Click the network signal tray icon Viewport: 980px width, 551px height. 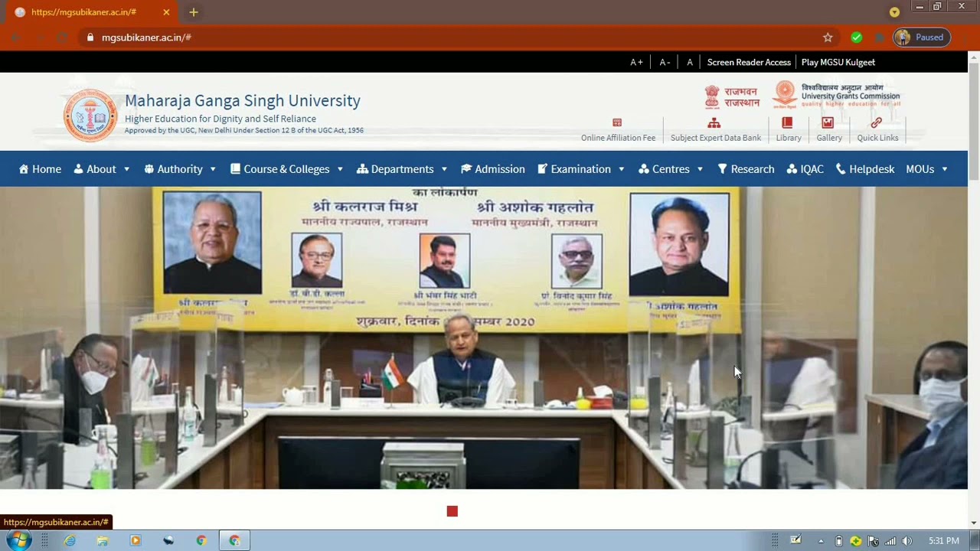pyautogui.click(x=890, y=541)
